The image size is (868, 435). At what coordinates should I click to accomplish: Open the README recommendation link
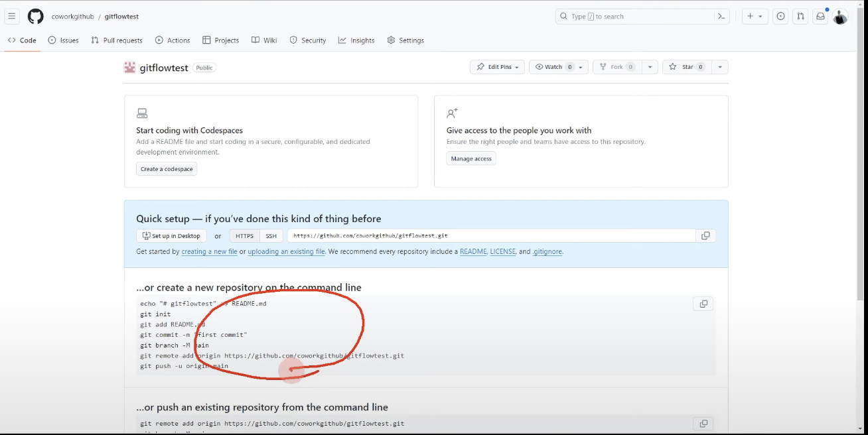coord(473,252)
